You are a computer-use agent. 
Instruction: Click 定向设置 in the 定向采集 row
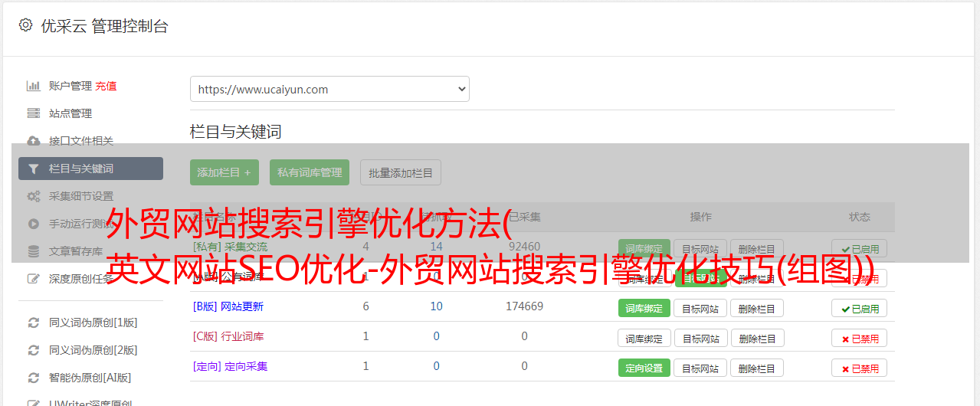pyautogui.click(x=644, y=368)
